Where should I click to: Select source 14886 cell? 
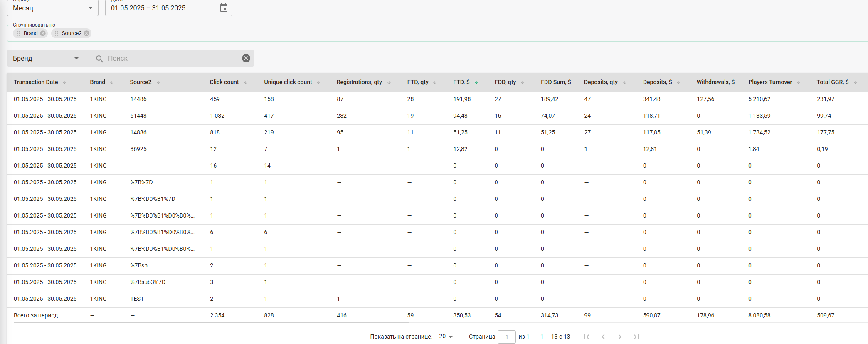(x=138, y=132)
